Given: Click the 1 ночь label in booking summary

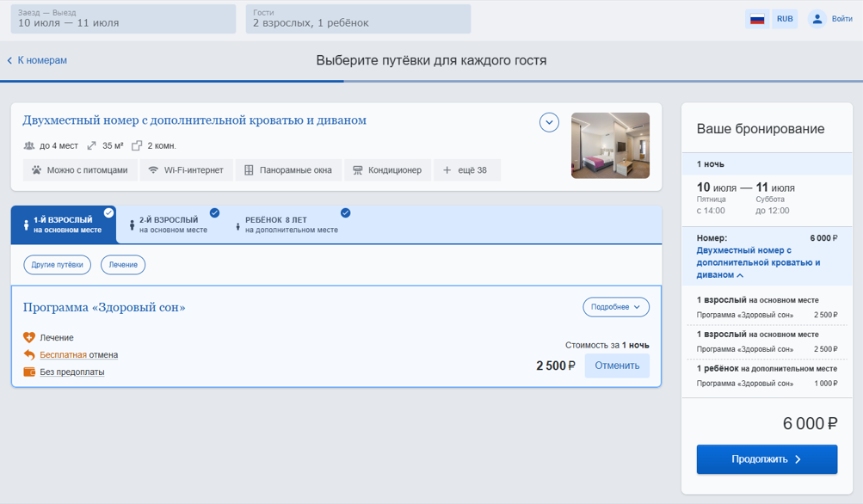Looking at the screenshot, I should coord(711,164).
